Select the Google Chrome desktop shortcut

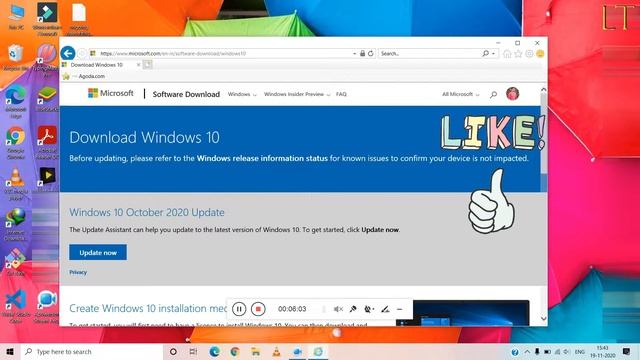pyautogui.click(x=16, y=143)
